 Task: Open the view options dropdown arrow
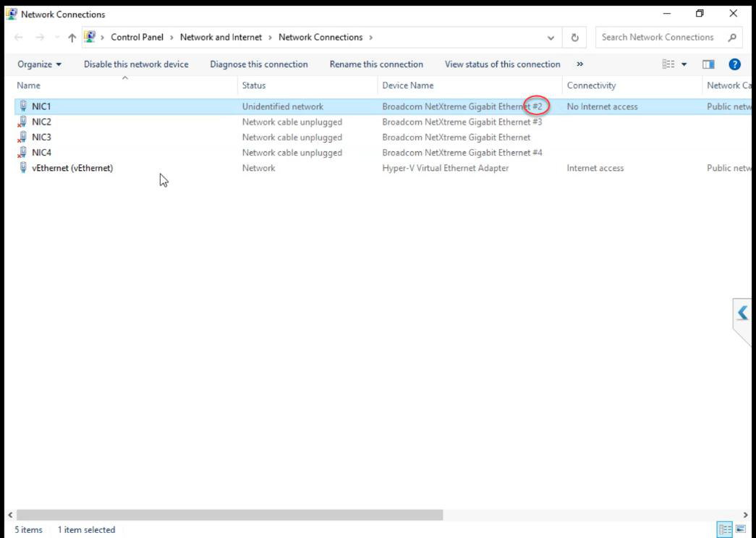coord(684,64)
